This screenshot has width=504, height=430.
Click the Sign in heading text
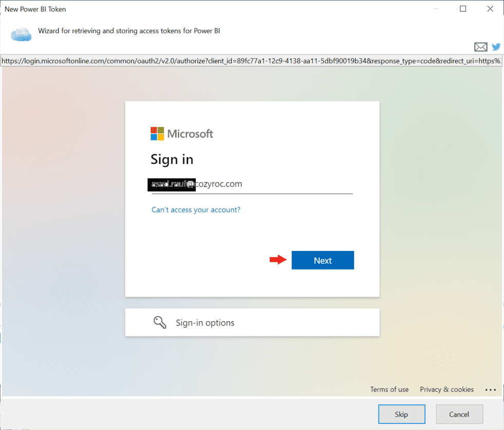[x=172, y=159]
